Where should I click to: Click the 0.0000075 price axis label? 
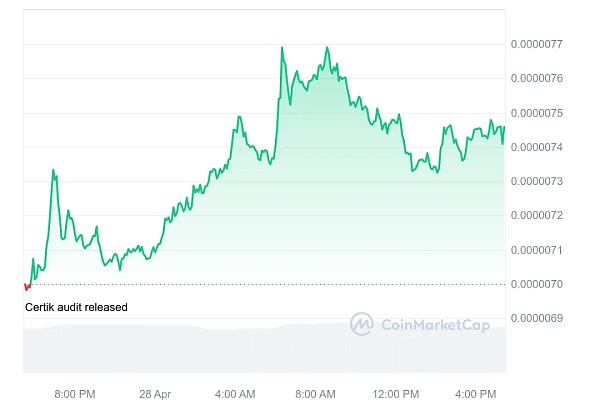tap(540, 113)
